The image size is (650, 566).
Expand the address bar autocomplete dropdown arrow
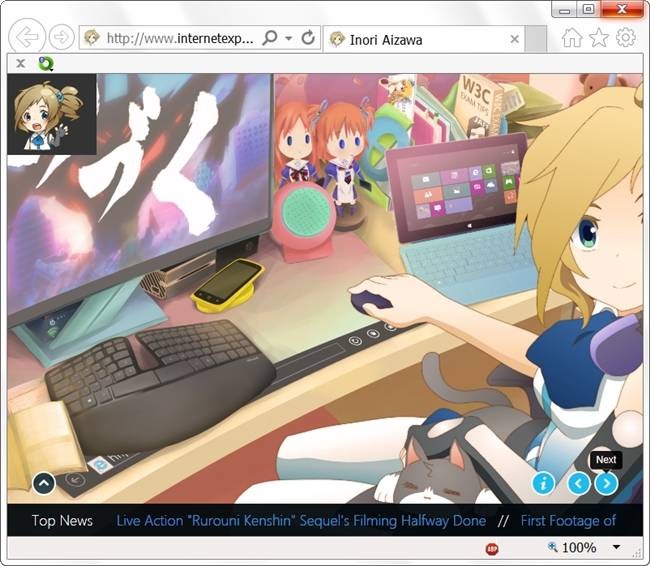pyautogui.click(x=289, y=38)
